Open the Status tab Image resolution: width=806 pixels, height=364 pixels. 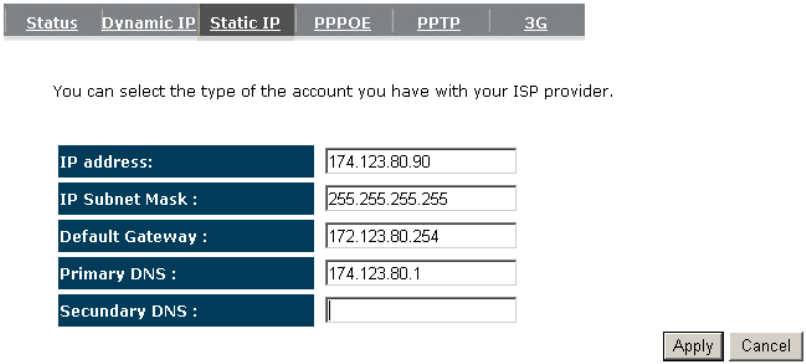52,23
